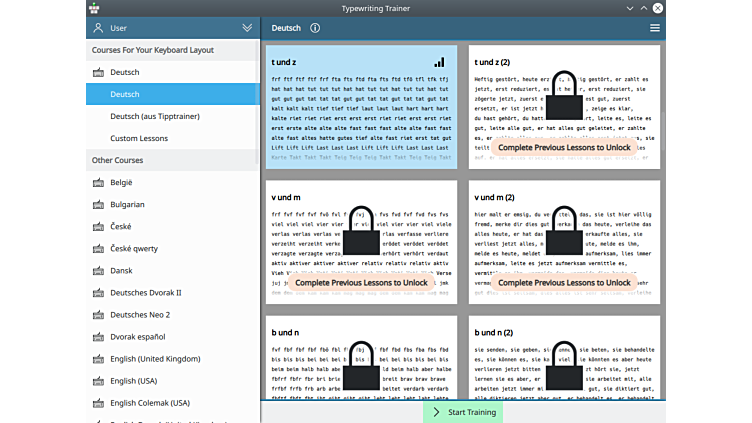Click the lock icon on v und m lesson
This screenshot has width=752, height=423.
point(361,236)
